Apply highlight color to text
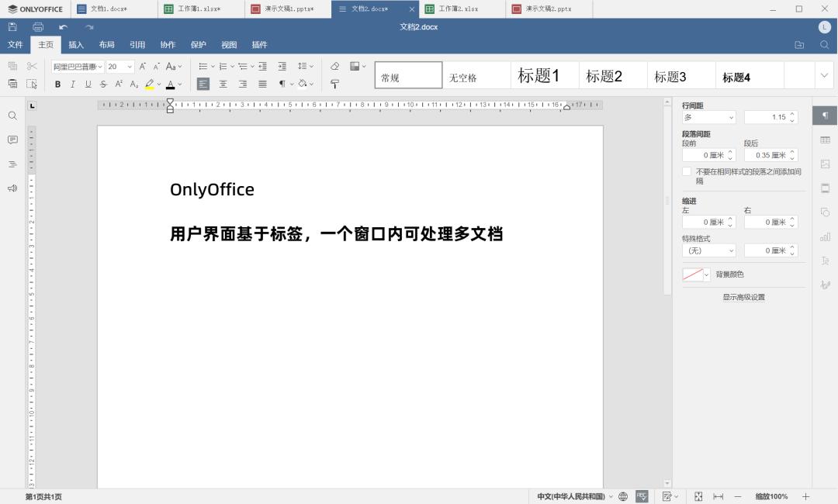This screenshot has width=838, height=504. pyautogui.click(x=148, y=84)
